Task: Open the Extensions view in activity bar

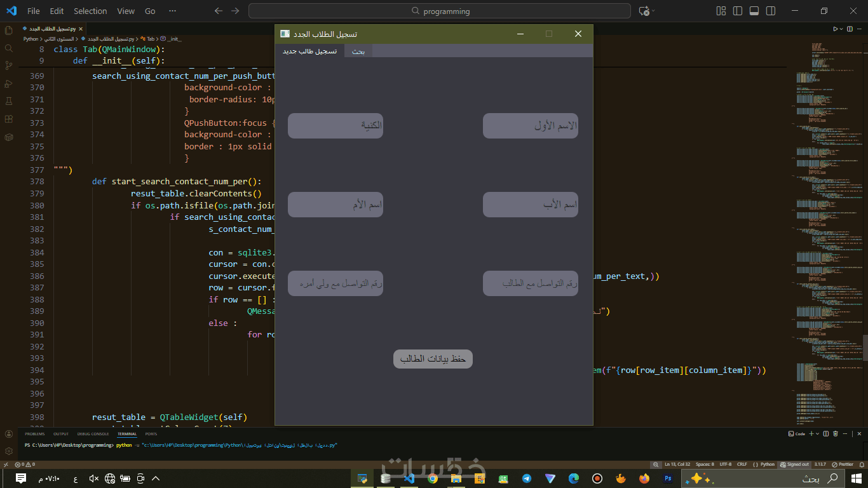Action: tap(9, 119)
